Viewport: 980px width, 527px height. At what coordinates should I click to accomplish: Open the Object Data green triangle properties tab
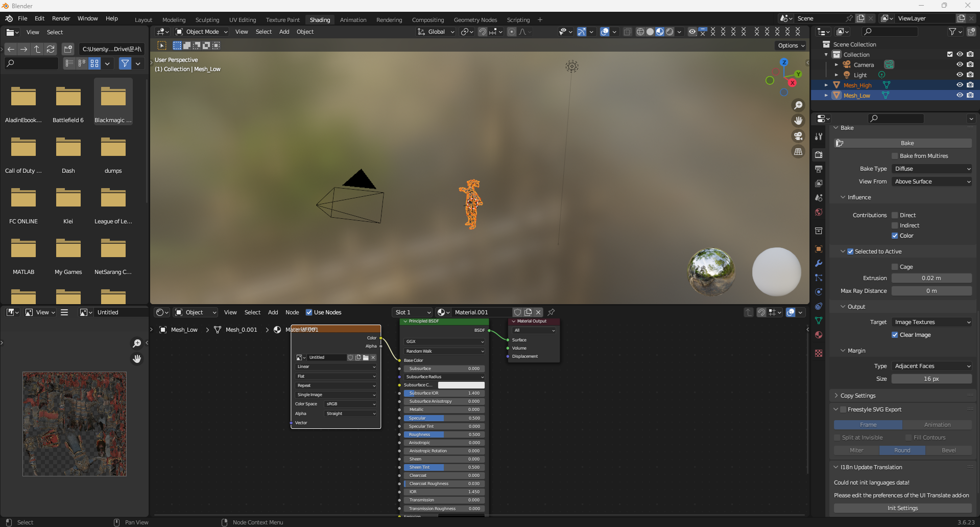(819, 320)
